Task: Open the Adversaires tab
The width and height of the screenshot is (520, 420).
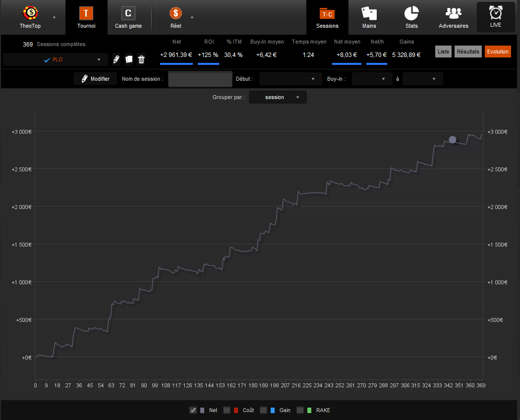Action: tap(454, 17)
